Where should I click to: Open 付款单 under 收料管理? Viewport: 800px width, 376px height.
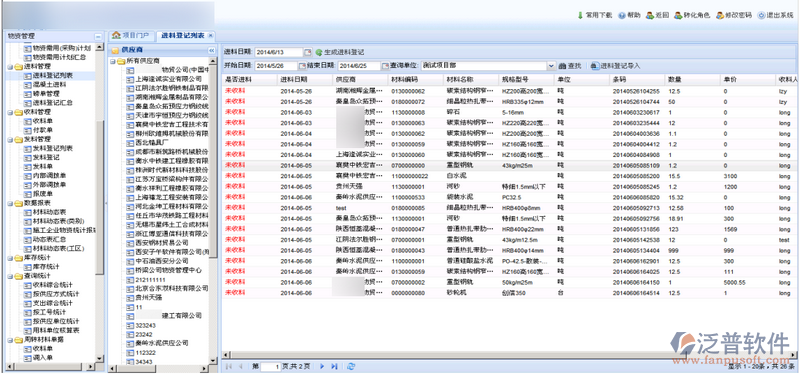pos(43,130)
